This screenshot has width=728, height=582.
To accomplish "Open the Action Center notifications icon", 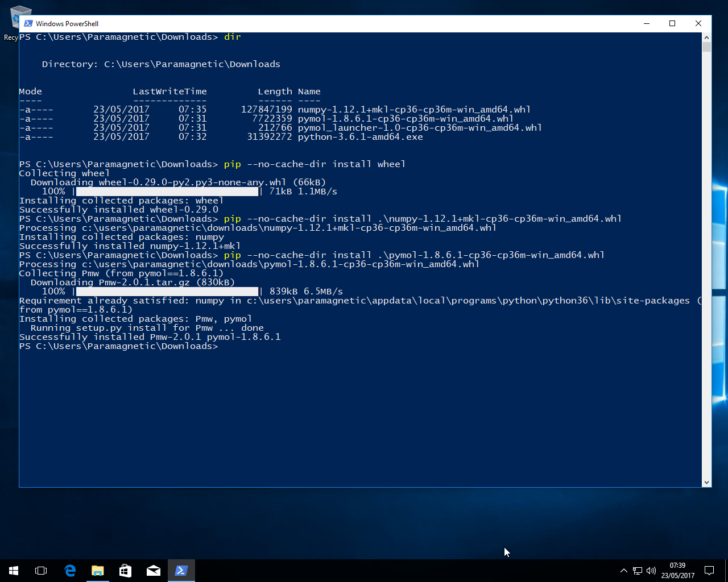I will click(x=709, y=571).
